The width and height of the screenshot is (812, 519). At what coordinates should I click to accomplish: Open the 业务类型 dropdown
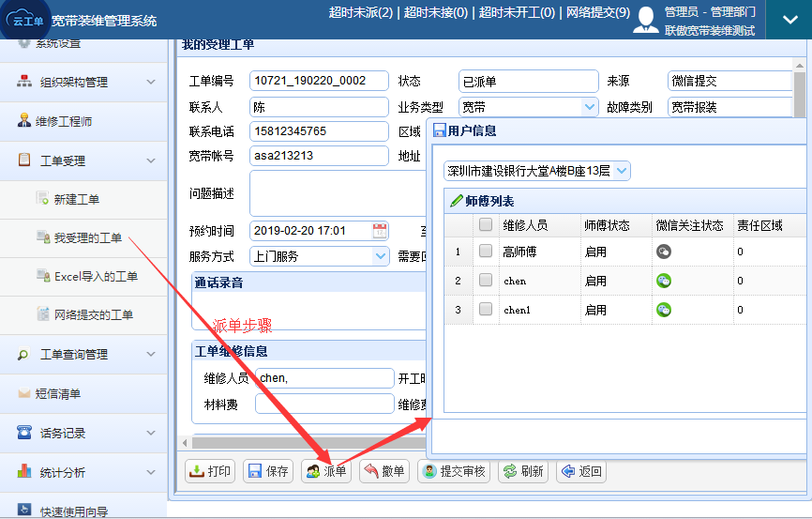(589, 107)
